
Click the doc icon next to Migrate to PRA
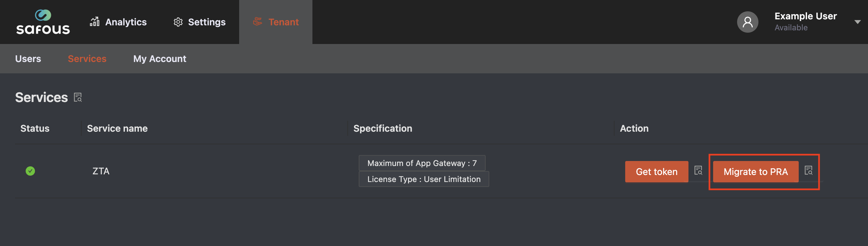[808, 171]
